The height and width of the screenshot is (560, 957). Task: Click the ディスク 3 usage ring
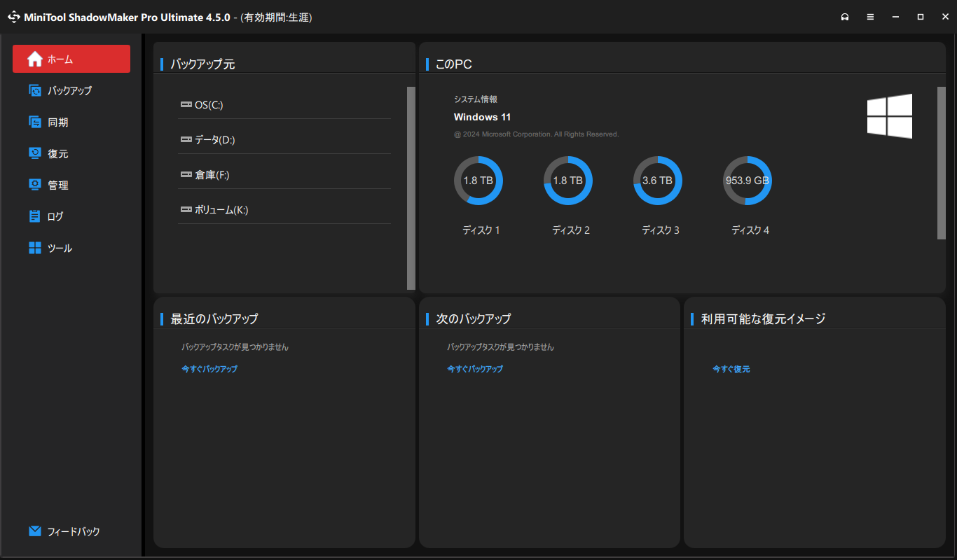coord(658,181)
